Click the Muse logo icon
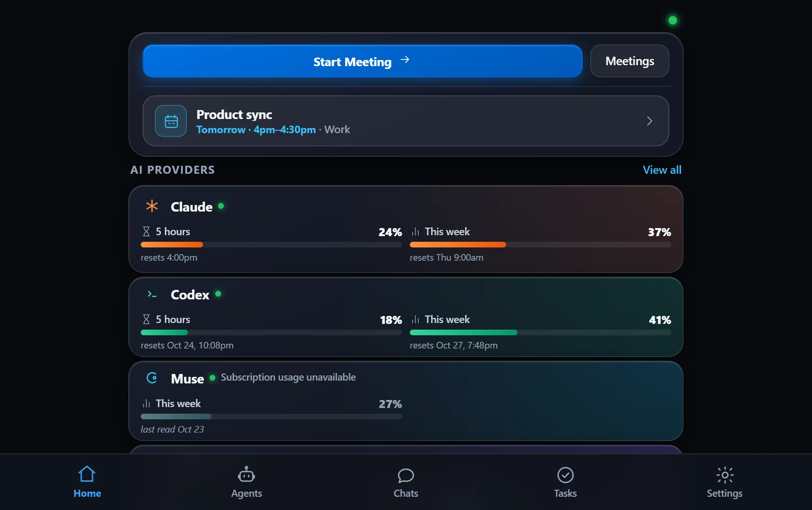This screenshot has height=510, width=812. pos(152,378)
